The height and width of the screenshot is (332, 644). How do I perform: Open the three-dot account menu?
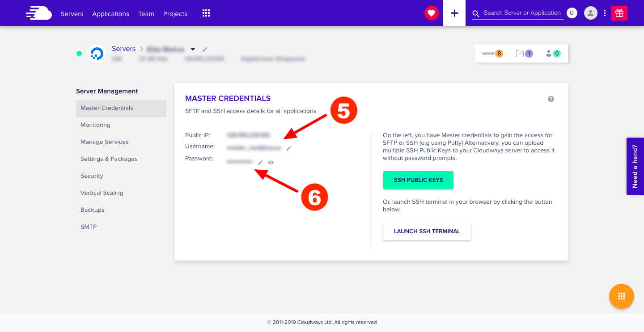tap(605, 13)
